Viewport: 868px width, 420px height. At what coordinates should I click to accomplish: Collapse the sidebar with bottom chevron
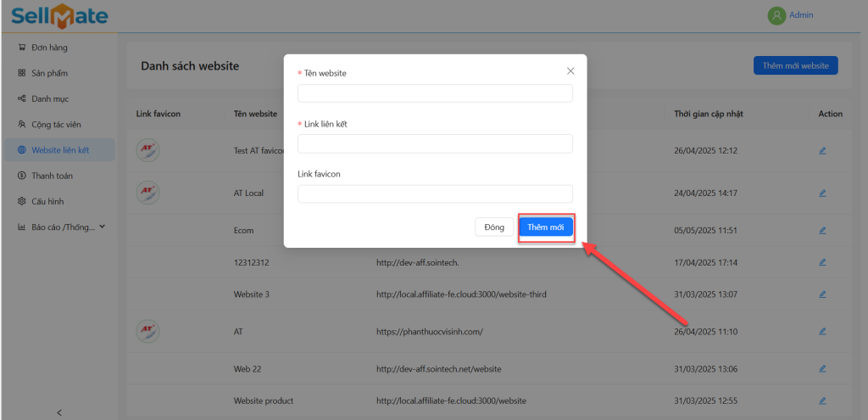(x=59, y=412)
